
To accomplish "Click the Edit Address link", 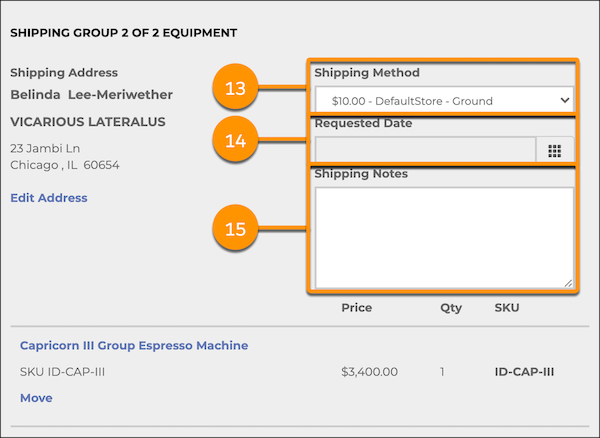I will pos(48,198).
